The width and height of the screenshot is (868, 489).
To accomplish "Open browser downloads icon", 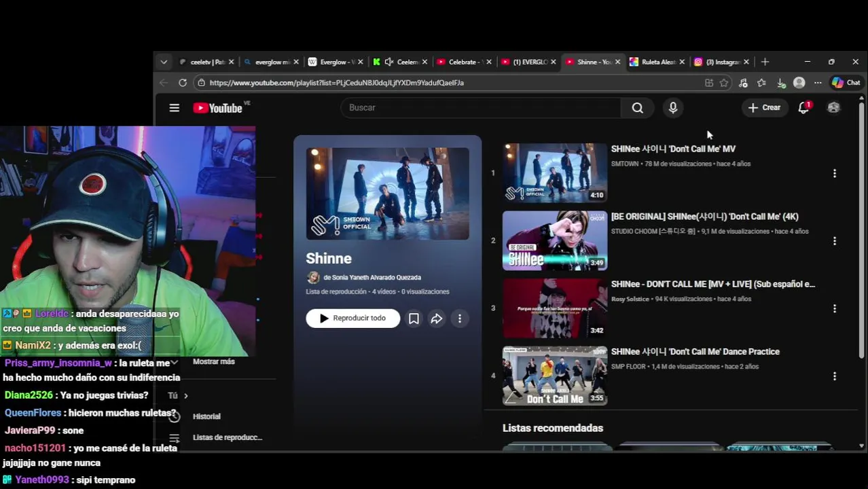I will [x=781, y=82].
